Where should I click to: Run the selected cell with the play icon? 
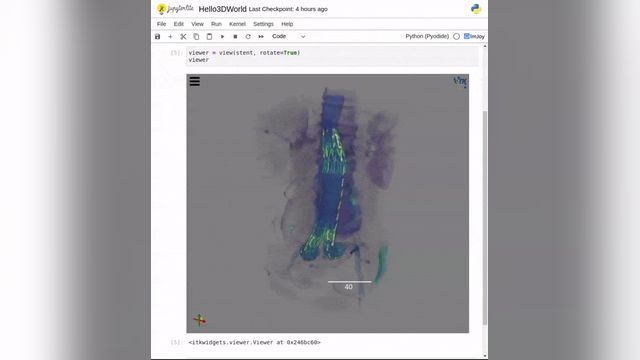222,36
